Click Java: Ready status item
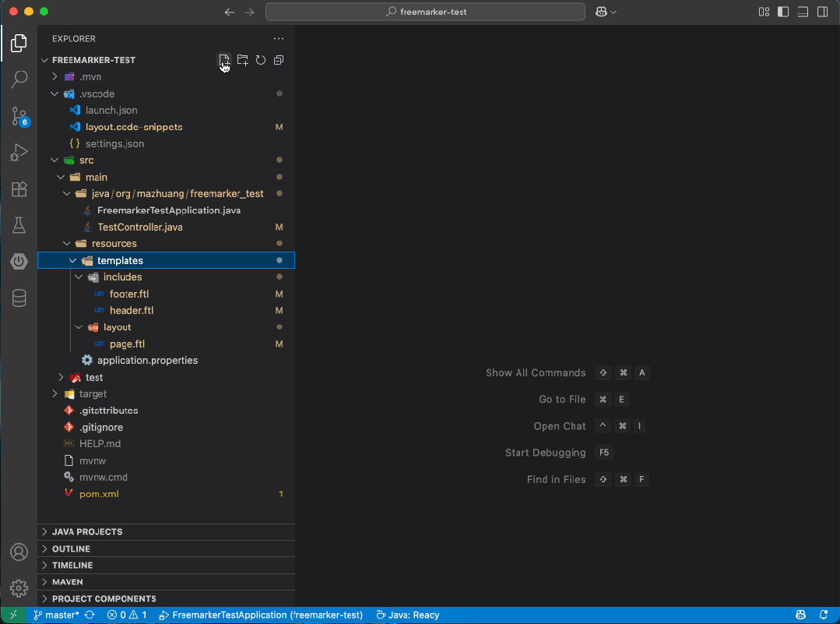Viewport: 840px width, 624px height. 408,615
